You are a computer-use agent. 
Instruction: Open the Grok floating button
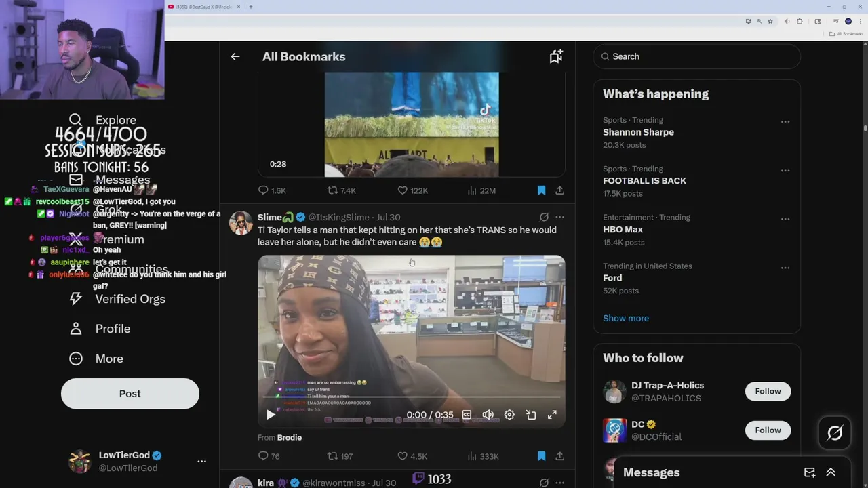pyautogui.click(x=835, y=432)
